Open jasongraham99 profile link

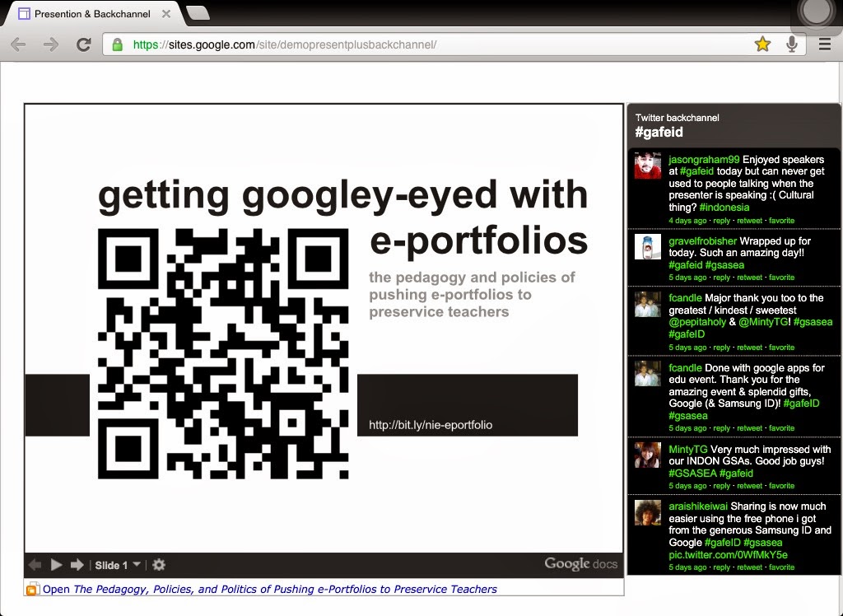pyautogui.click(x=704, y=160)
